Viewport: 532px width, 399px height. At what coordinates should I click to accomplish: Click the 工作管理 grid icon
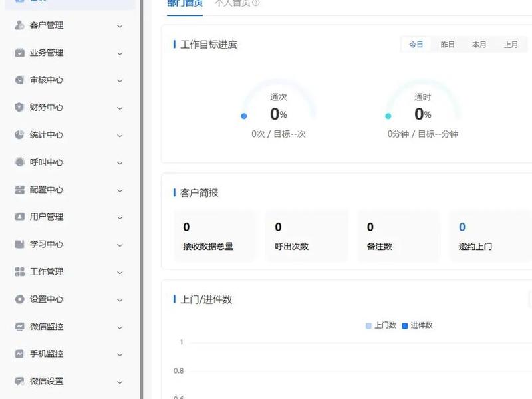[x=20, y=271]
